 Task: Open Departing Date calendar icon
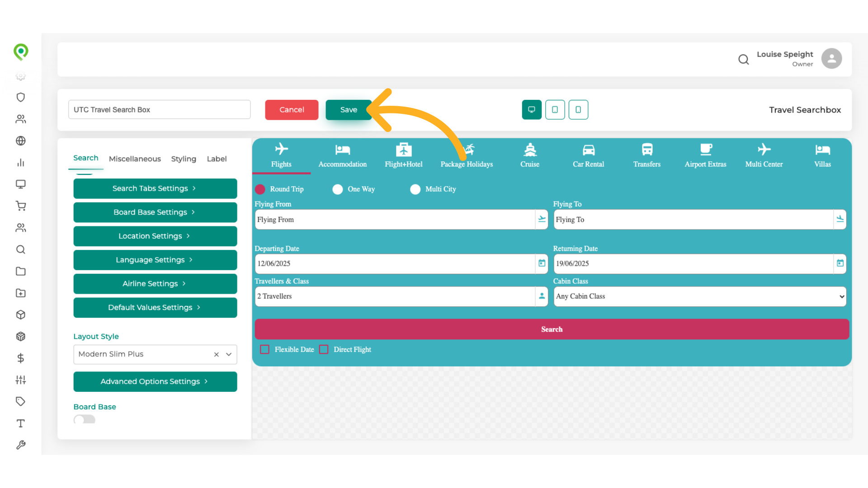(x=542, y=263)
